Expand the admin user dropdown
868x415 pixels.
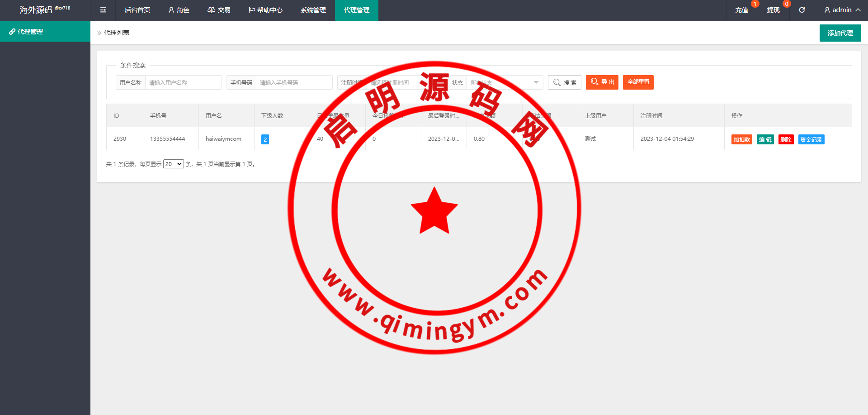[x=842, y=10]
